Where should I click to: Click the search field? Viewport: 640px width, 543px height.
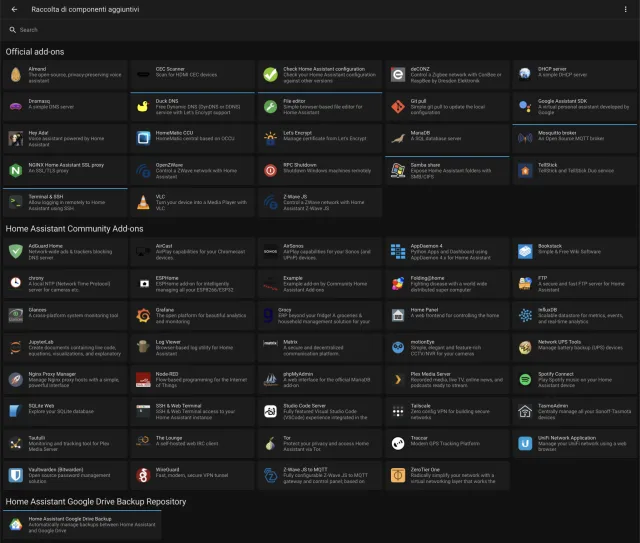(x=320, y=30)
